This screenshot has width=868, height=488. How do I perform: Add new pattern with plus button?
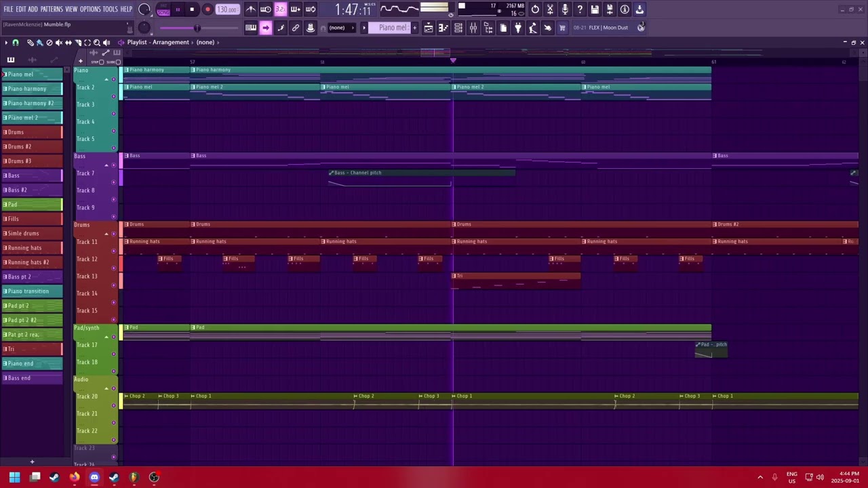414,28
